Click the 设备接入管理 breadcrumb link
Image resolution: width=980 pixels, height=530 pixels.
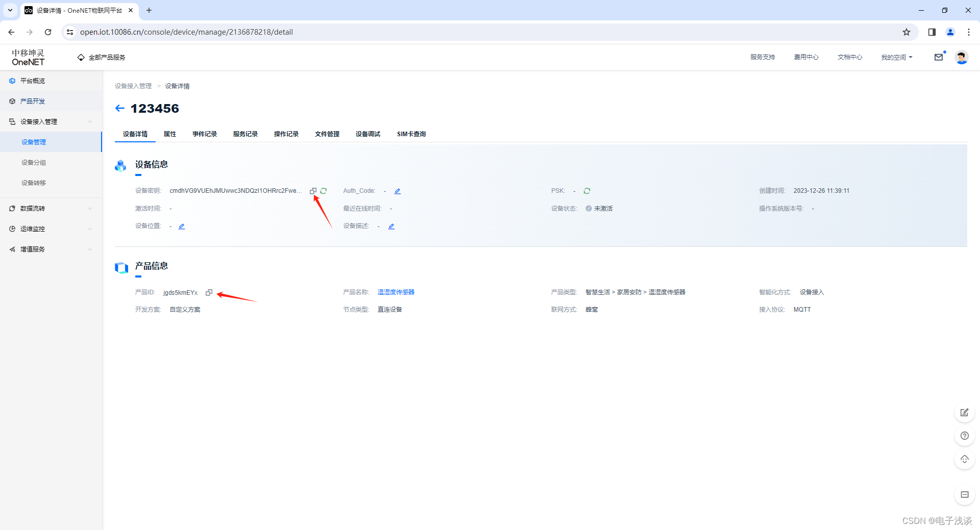[133, 86]
